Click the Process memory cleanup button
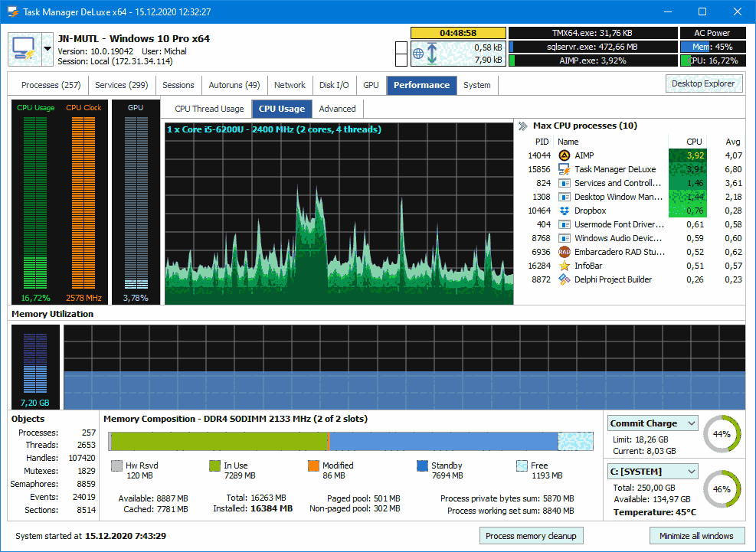 click(x=531, y=535)
